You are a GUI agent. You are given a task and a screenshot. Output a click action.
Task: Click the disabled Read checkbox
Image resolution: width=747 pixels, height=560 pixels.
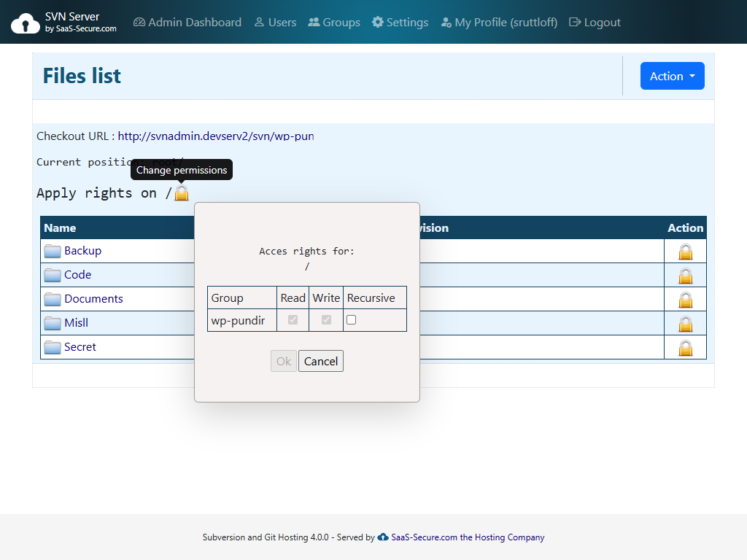point(293,319)
